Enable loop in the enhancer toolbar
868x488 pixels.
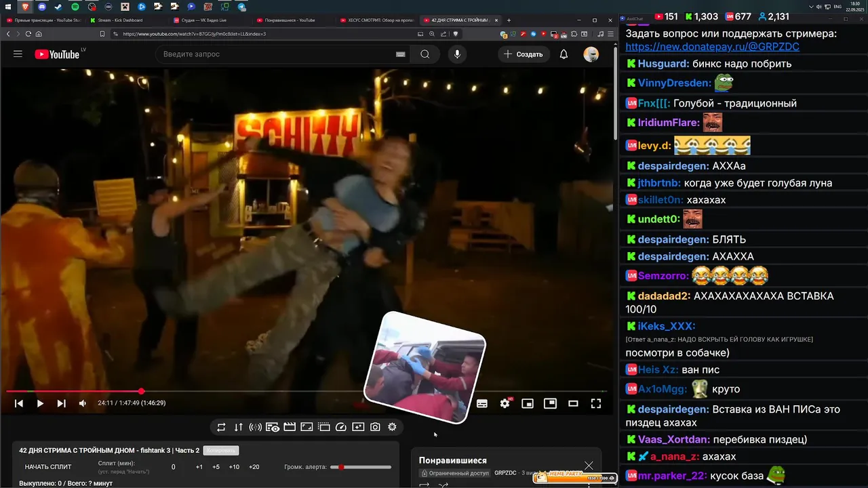221,427
